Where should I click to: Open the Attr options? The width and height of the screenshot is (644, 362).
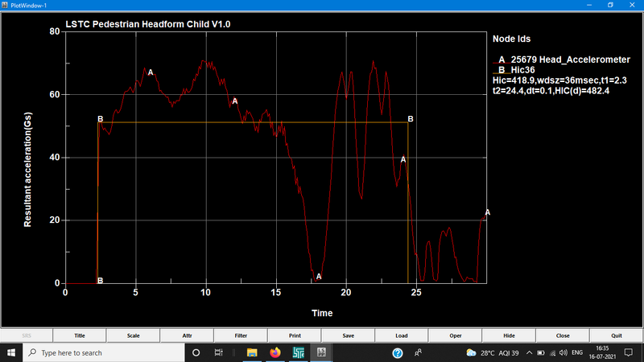[x=187, y=335]
